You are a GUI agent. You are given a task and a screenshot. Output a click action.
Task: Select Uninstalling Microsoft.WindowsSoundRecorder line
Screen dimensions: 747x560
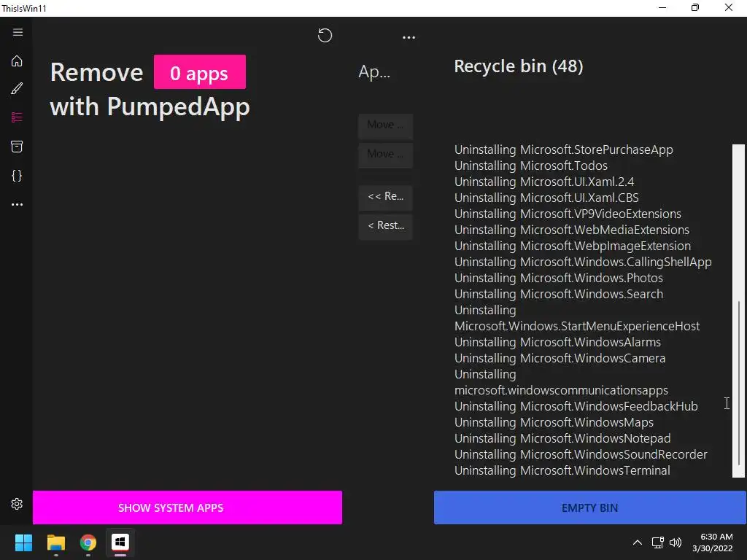point(581,454)
